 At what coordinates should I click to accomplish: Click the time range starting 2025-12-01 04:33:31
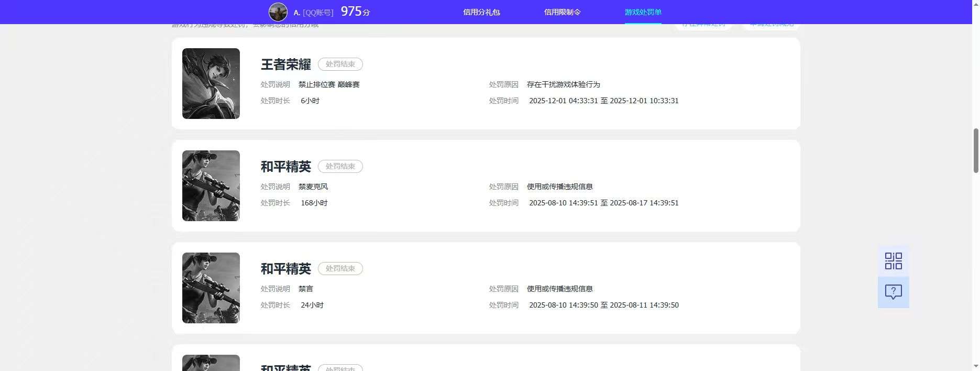(604, 101)
